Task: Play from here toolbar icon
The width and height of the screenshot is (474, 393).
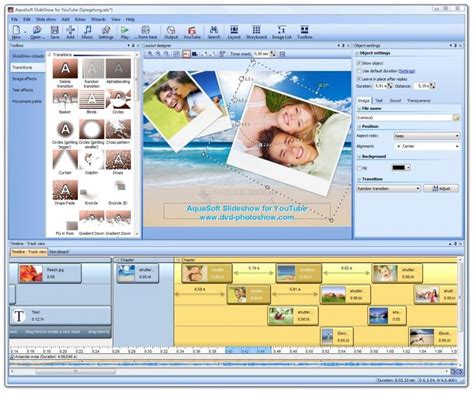Action: pos(146,32)
